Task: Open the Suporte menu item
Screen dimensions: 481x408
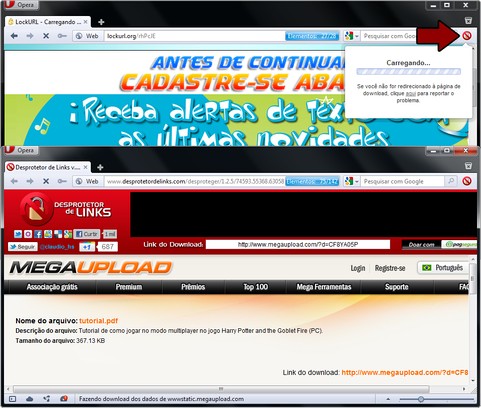Action: pyautogui.click(x=396, y=287)
